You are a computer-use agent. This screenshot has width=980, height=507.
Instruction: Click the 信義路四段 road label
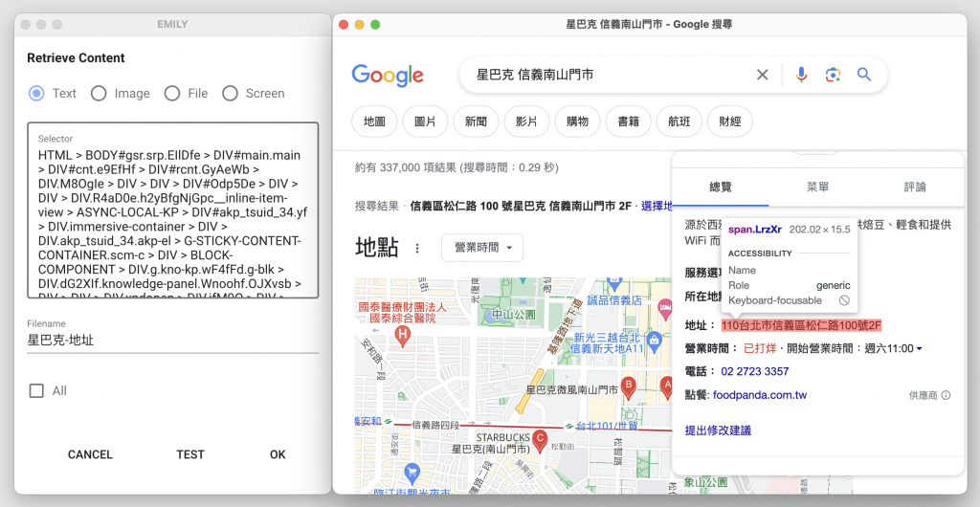435,425
